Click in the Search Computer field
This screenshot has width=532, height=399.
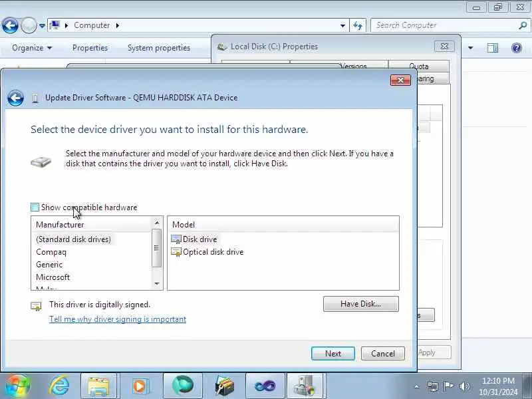click(444, 25)
